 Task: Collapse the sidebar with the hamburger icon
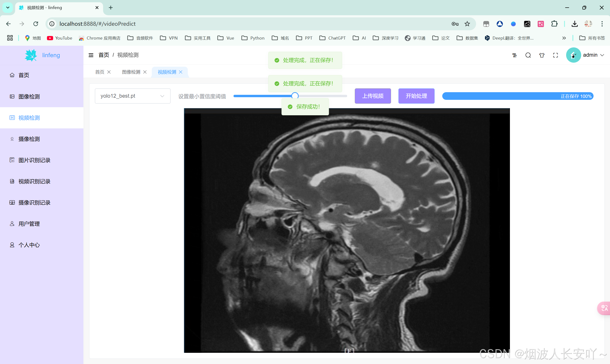(91, 55)
